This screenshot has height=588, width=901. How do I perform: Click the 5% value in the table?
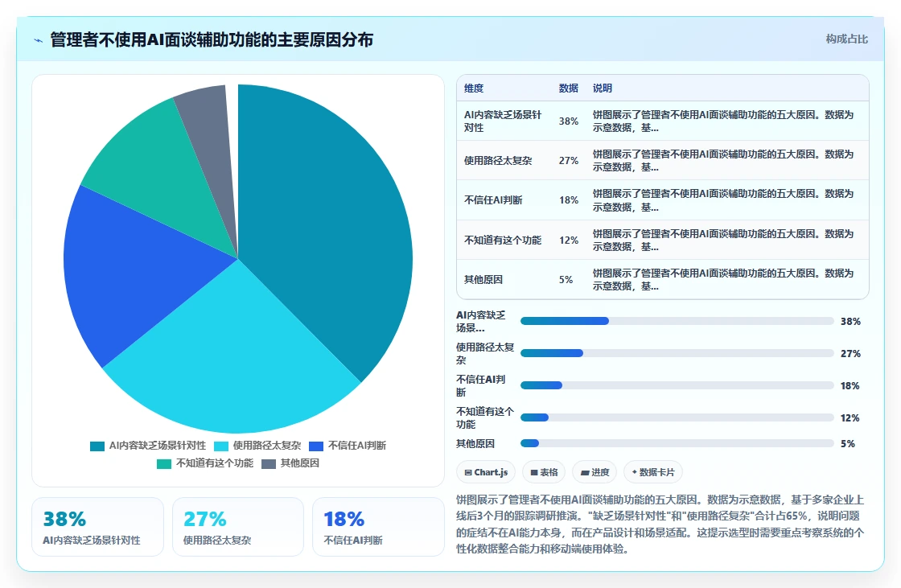[x=566, y=279]
